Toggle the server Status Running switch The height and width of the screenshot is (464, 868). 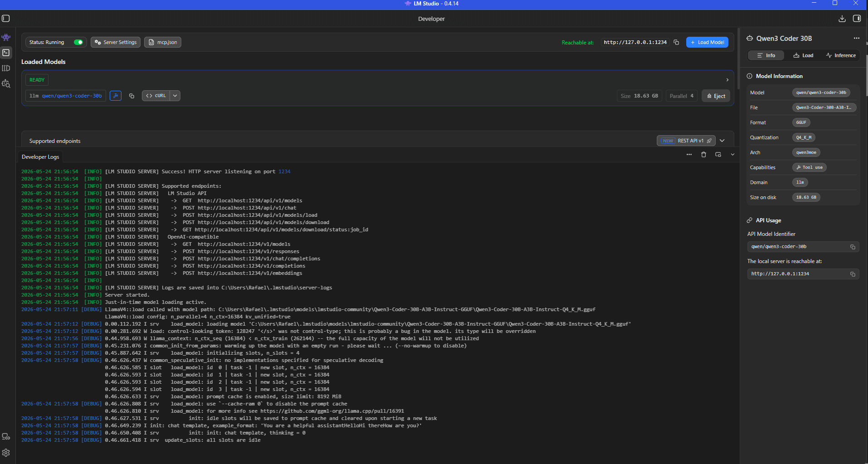tap(78, 42)
